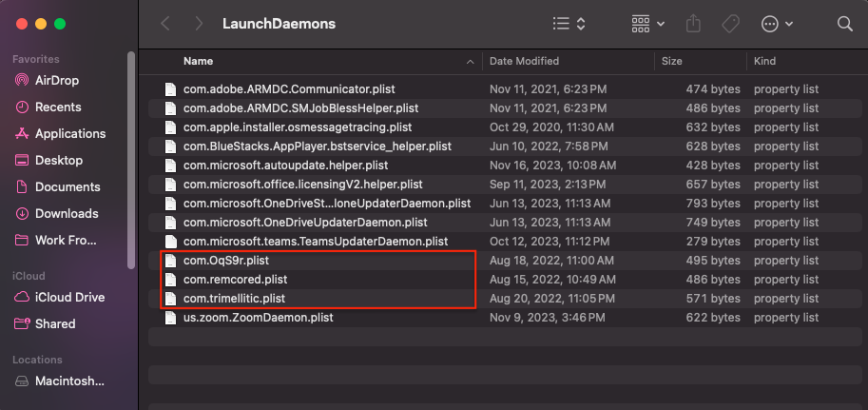This screenshot has width=868, height=410.
Task: Open the Finder search magnifier
Action: pos(844,23)
